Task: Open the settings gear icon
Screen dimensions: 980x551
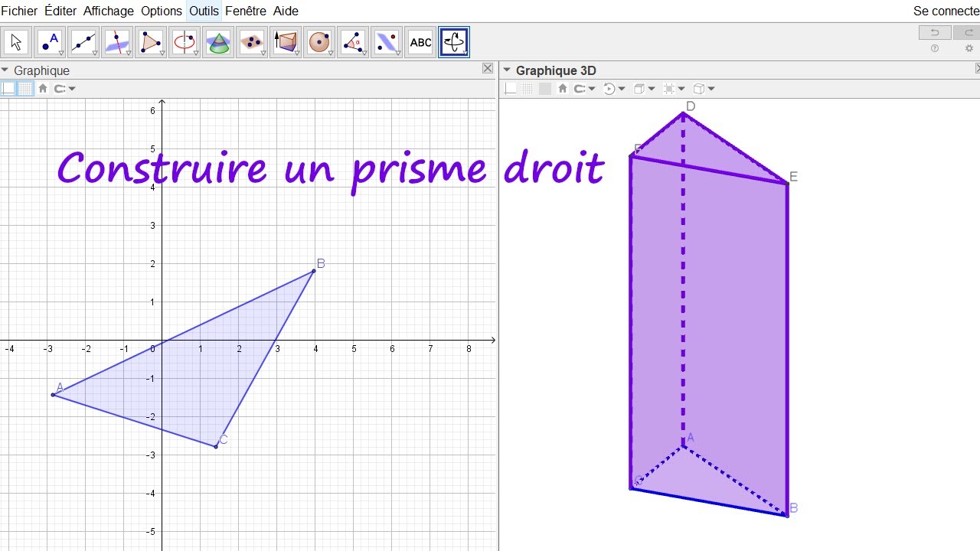Action: click(x=969, y=48)
